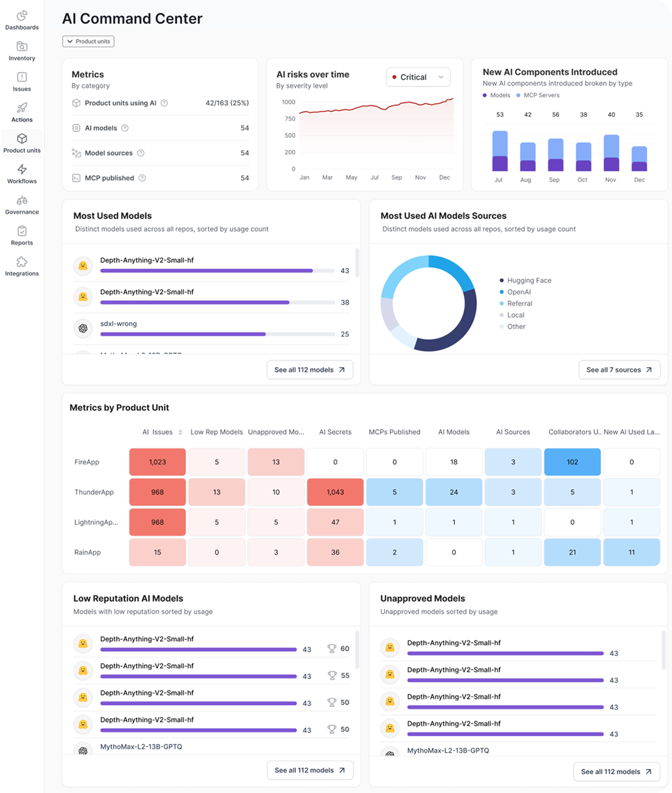Open the Dashboards sidebar icon

(x=22, y=16)
